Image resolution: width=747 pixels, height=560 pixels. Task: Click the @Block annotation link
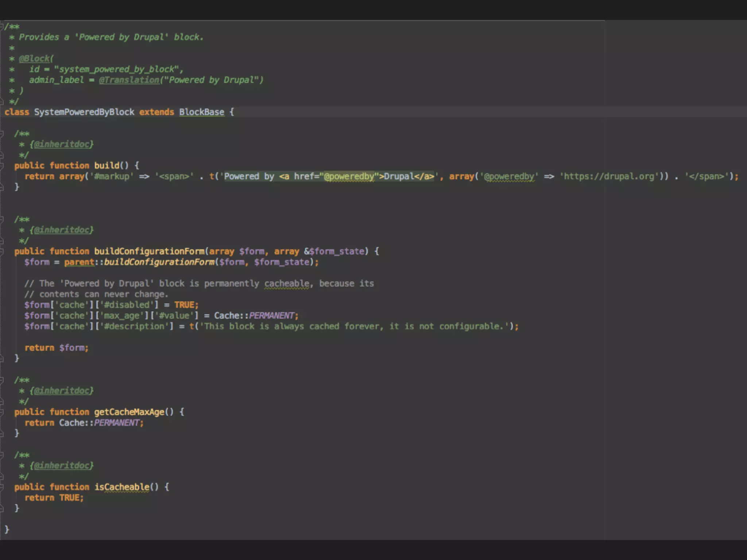coord(35,59)
